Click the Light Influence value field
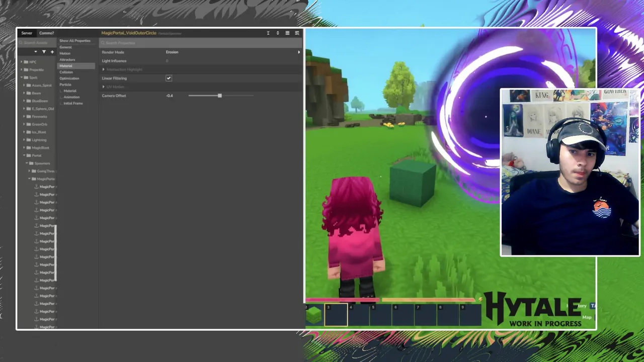644x362 pixels. point(167,61)
